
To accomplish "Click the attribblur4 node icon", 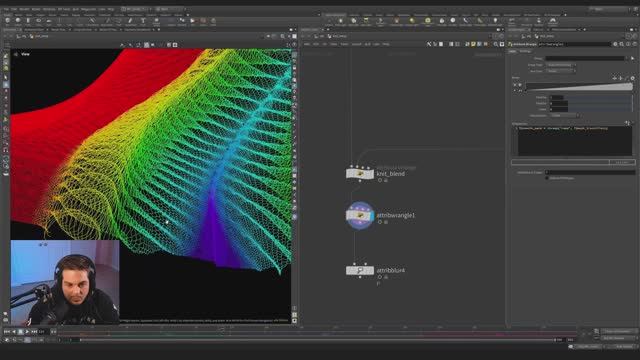I will [x=360, y=270].
